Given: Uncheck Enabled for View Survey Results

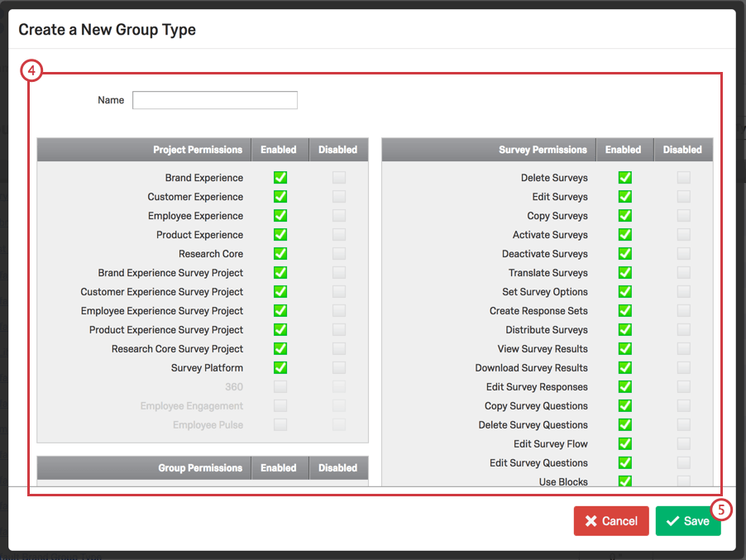Looking at the screenshot, I should point(624,348).
